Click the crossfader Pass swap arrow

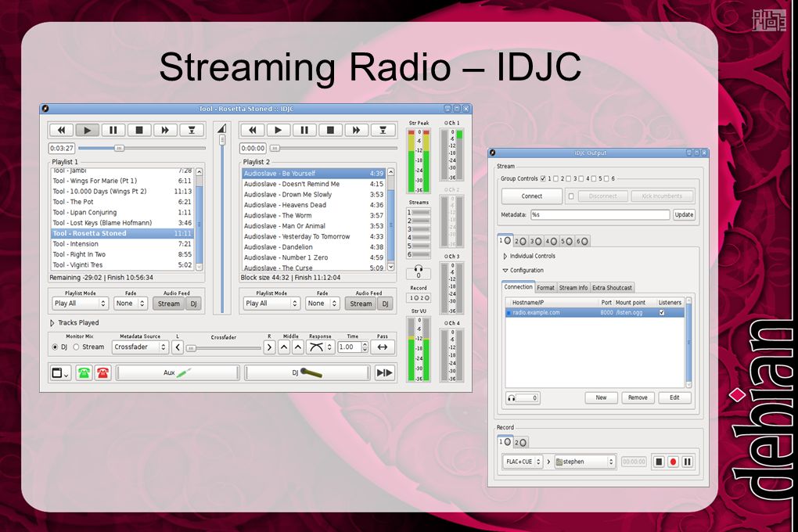[383, 347]
